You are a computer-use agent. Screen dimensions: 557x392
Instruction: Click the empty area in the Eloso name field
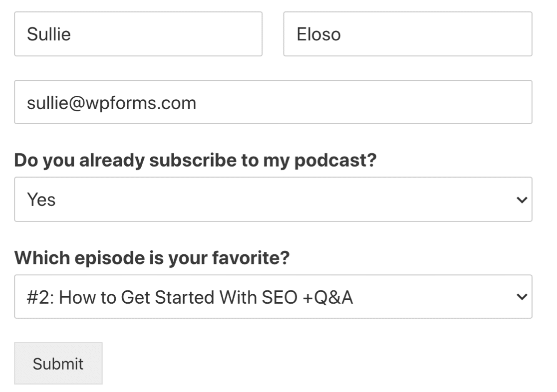pos(437,34)
